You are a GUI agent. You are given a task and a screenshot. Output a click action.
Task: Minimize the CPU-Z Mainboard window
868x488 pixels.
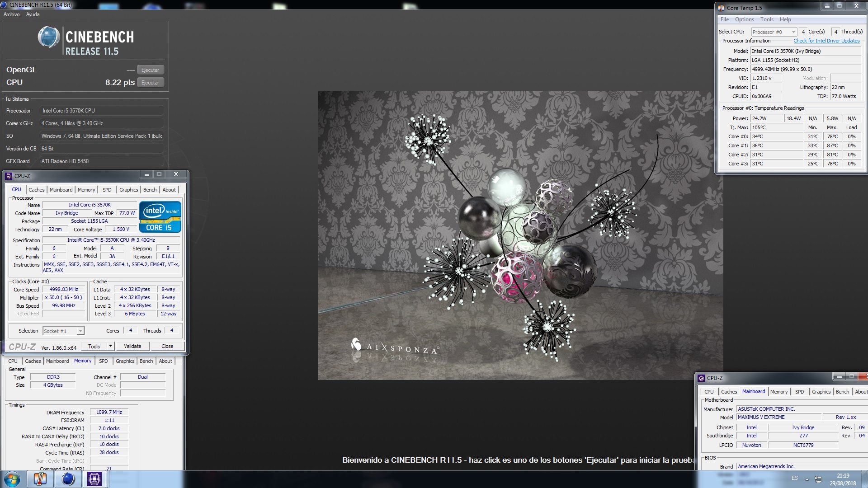(839, 376)
